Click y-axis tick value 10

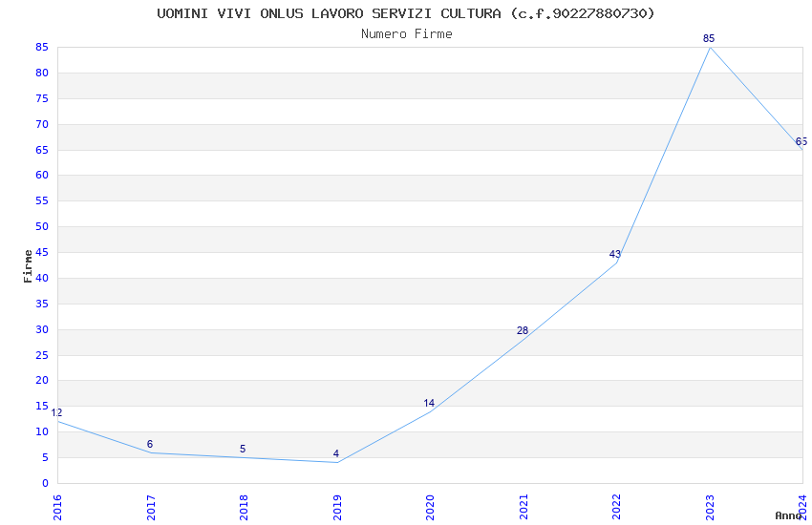point(42,431)
